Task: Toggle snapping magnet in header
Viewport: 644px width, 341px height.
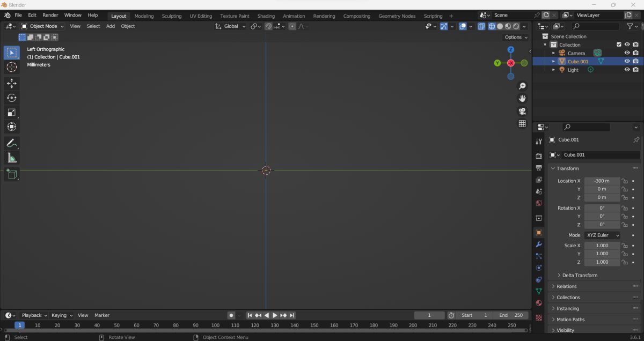Action: pos(268,26)
